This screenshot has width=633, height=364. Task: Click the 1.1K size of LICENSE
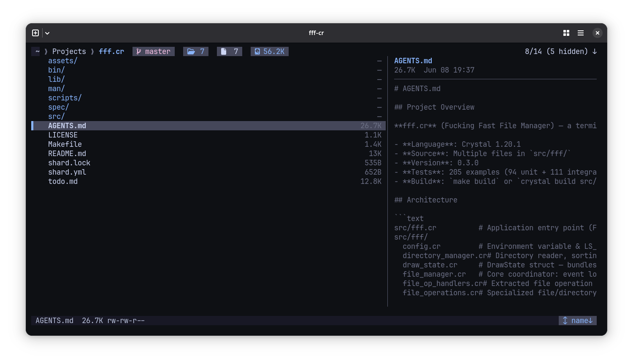(373, 135)
